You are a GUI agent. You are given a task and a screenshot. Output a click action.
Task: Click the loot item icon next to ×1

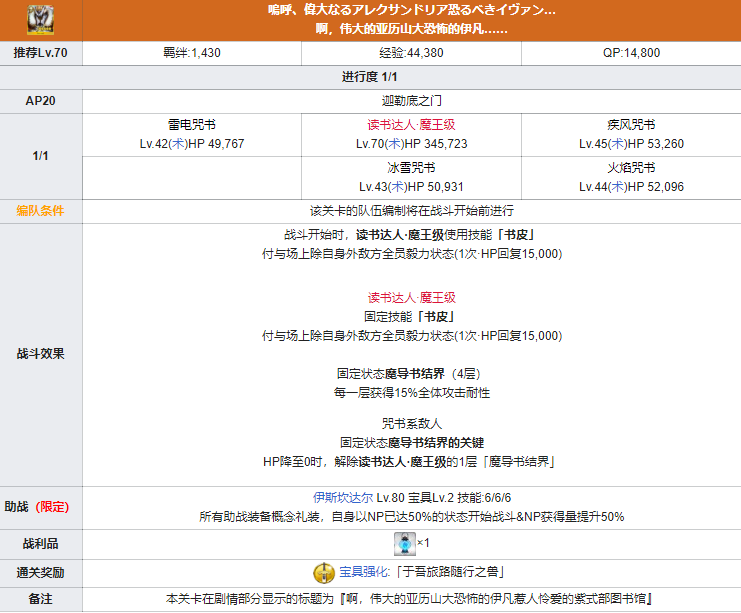[x=405, y=544]
